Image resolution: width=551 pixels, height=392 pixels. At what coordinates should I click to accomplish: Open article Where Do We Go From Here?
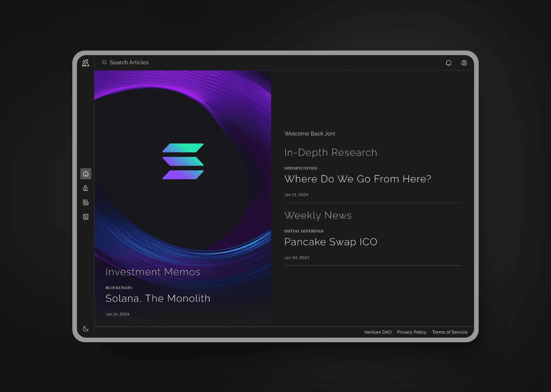[x=358, y=179]
